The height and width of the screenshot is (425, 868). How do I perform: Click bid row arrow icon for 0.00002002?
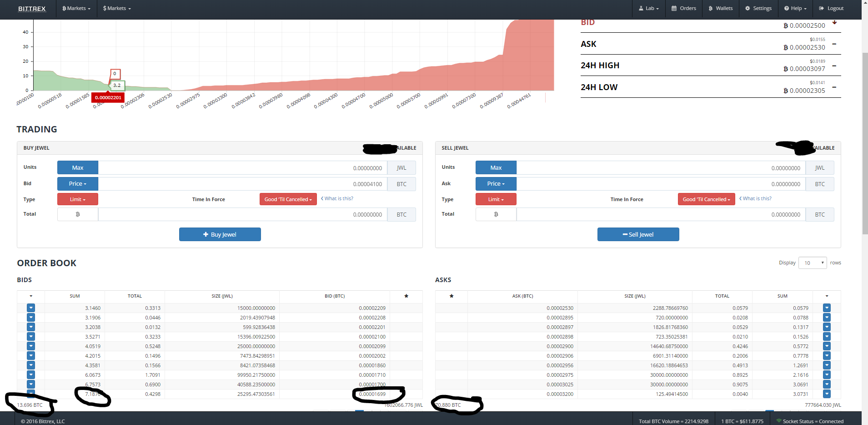tap(31, 356)
